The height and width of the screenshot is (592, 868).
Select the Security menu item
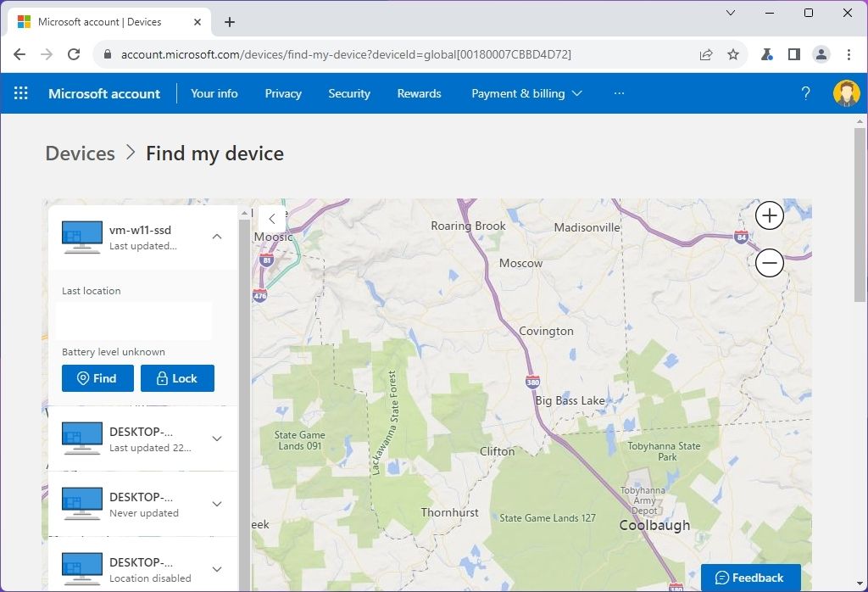pyautogui.click(x=349, y=93)
